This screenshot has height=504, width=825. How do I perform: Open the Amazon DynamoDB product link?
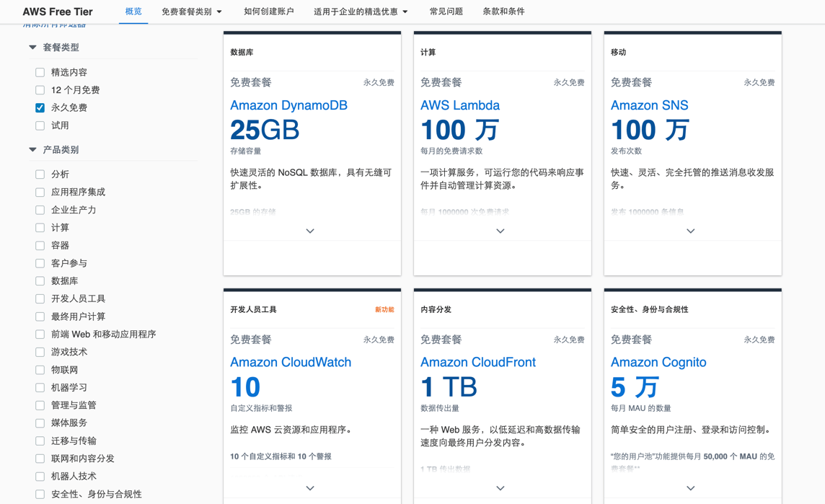[x=288, y=105]
